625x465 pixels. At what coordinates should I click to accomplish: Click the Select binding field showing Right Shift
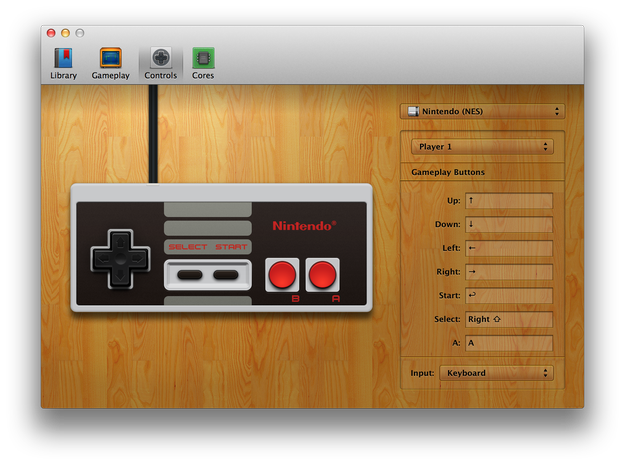tap(509, 319)
